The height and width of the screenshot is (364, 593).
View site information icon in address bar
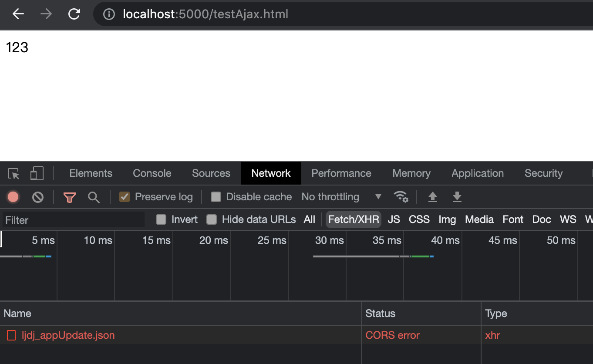[109, 14]
